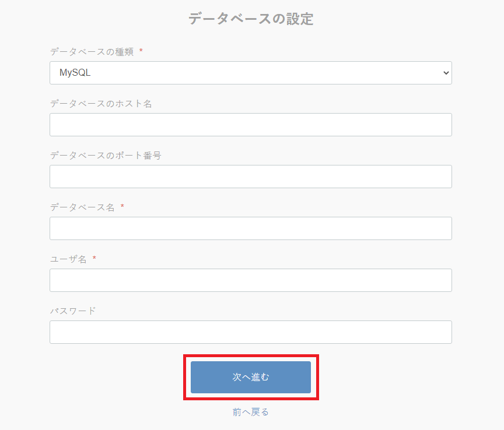Click the パスワード label text

[x=73, y=311]
